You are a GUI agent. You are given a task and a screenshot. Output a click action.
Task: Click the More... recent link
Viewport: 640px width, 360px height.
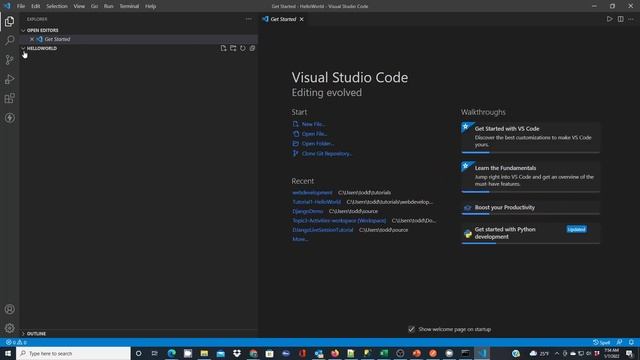(300, 239)
